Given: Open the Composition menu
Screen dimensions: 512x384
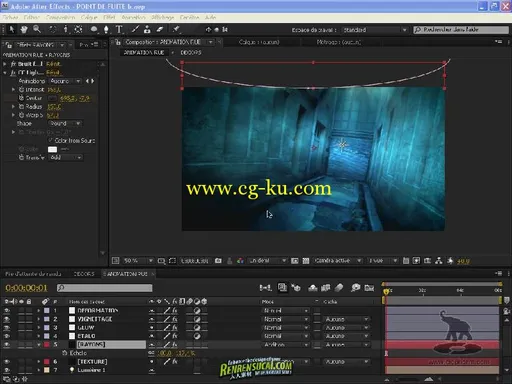Looking at the screenshot, I should click(x=60, y=17).
